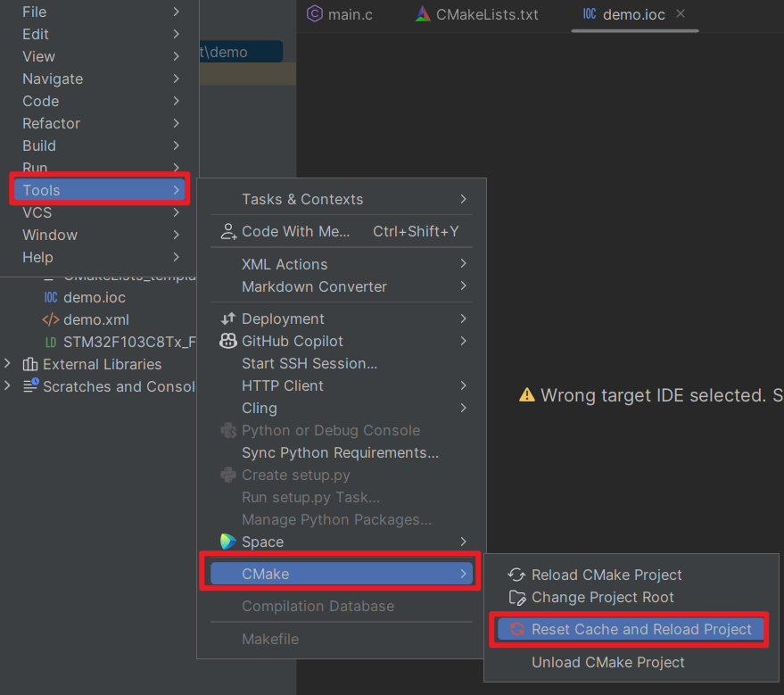Viewport: 784px width, 695px height.
Task: Click the Reset Cache reload icon
Action: coord(517,629)
